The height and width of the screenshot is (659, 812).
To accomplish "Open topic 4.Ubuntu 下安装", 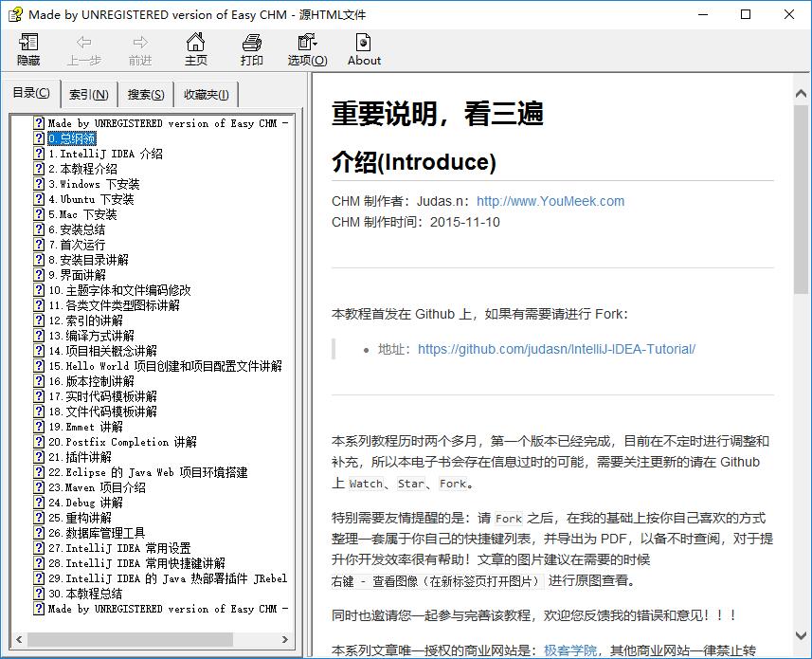I will [91, 199].
